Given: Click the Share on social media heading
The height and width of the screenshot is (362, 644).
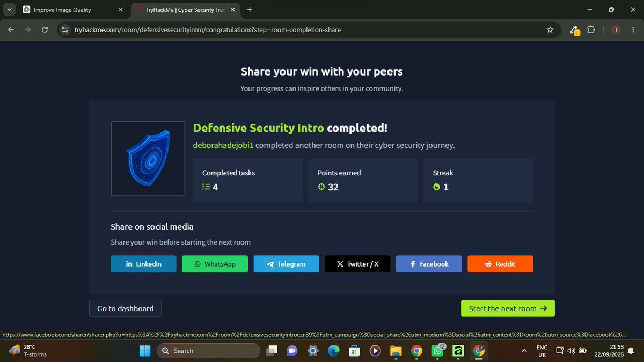Looking at the screenshot, I should coord(152,226).
